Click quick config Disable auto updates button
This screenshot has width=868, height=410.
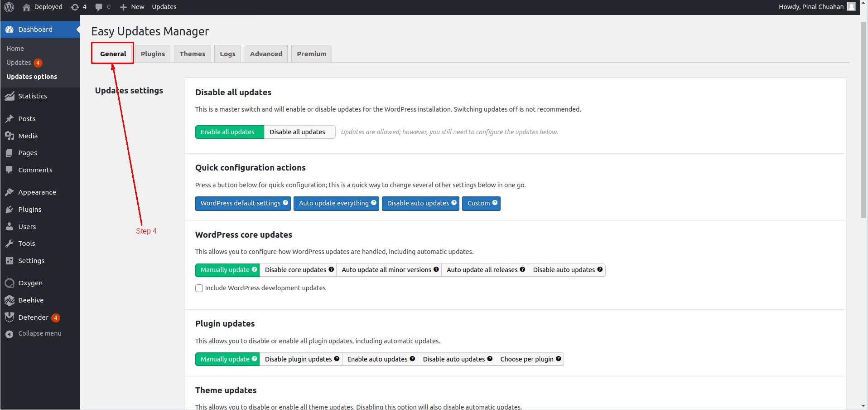point(420,203)
